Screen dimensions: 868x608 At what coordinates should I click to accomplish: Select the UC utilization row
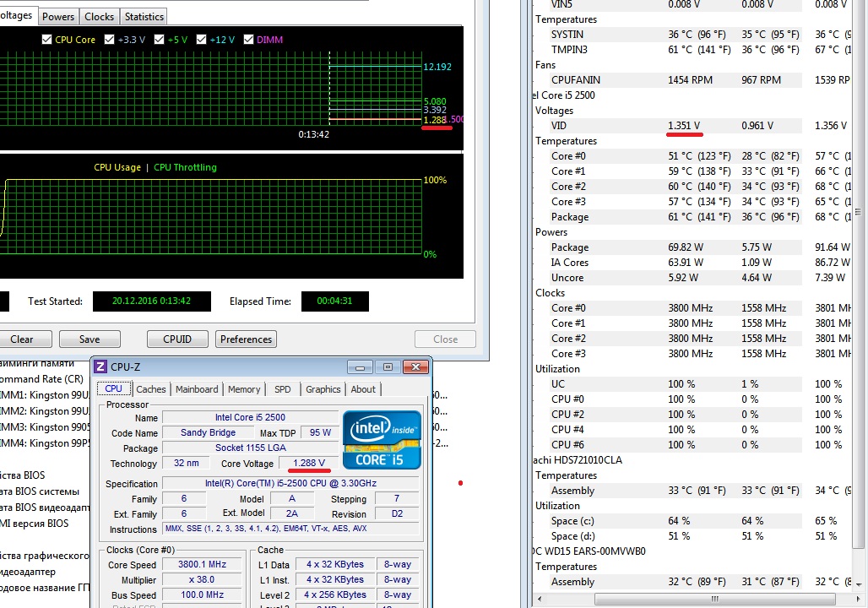(694, 384)
